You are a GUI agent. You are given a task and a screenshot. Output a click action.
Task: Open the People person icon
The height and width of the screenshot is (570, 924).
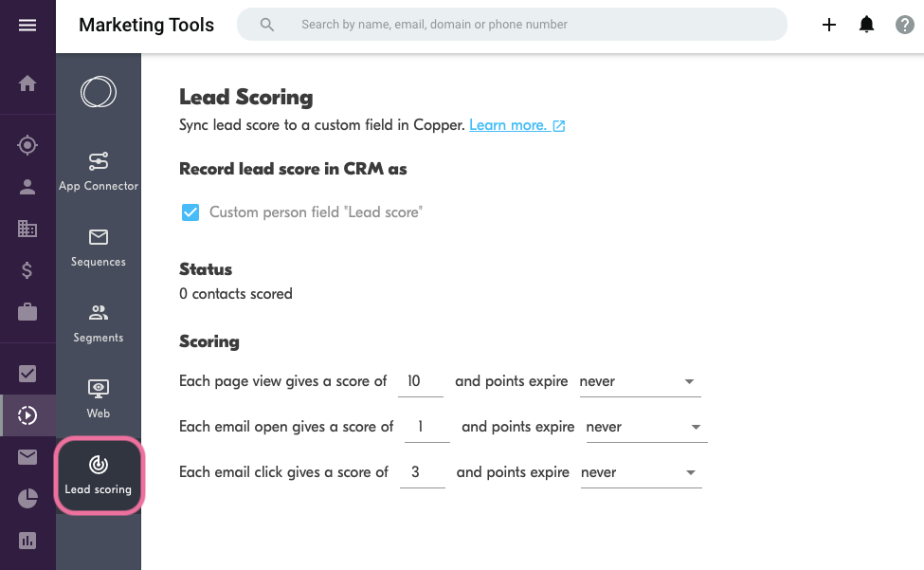[x=27, y=187]
